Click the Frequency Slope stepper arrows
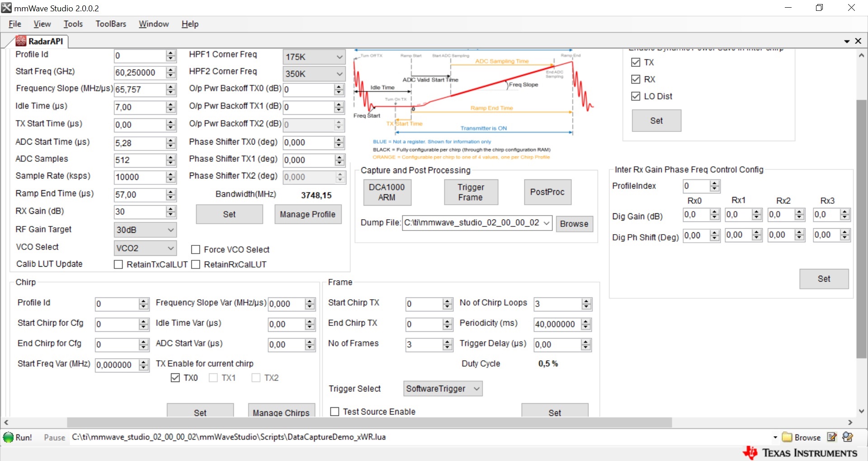 pos(170,89)
